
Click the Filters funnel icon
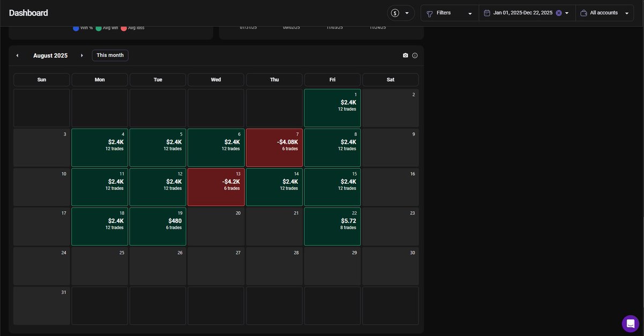[429, 13]
